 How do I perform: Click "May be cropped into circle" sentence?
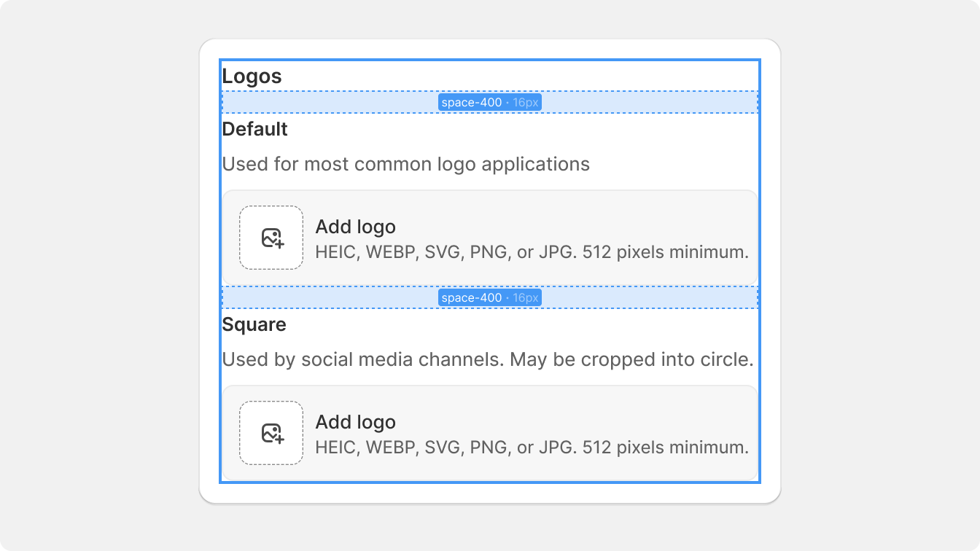(631, 359)
